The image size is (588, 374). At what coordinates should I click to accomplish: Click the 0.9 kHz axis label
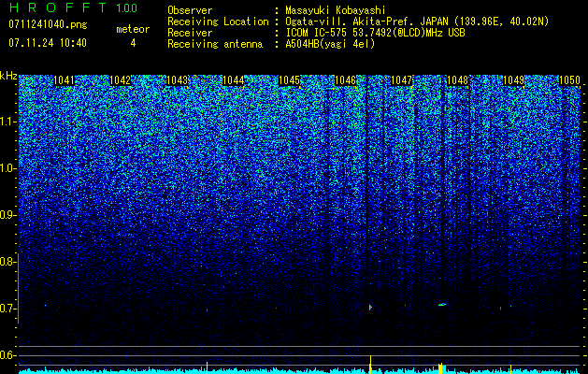pos(7,215)
